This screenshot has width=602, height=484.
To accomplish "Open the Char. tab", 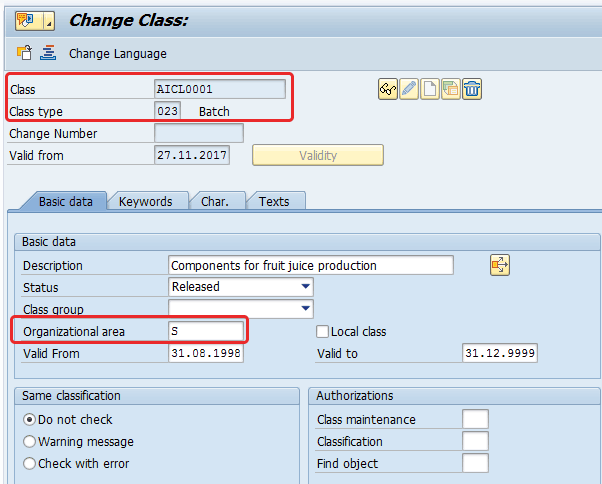I will click(x=215, y=201).
